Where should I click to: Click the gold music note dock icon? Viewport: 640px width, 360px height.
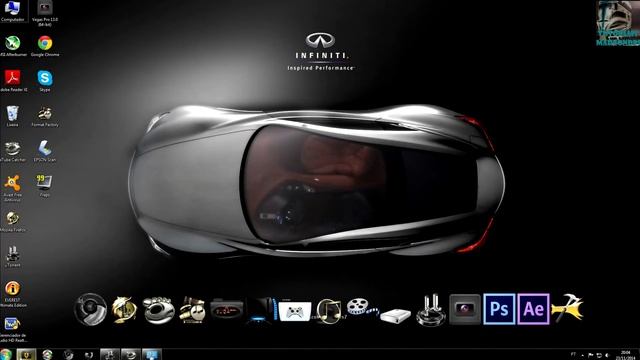(328, 311)
